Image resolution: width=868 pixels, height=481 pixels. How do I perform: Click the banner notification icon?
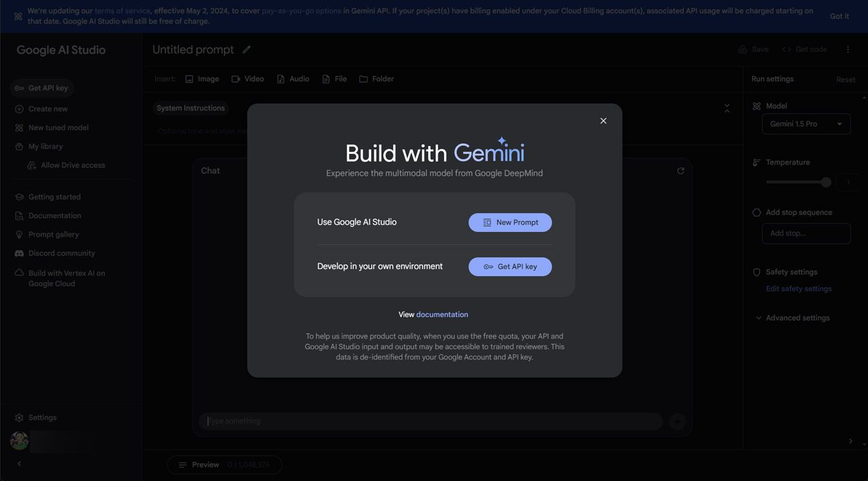tap(18, 16)
